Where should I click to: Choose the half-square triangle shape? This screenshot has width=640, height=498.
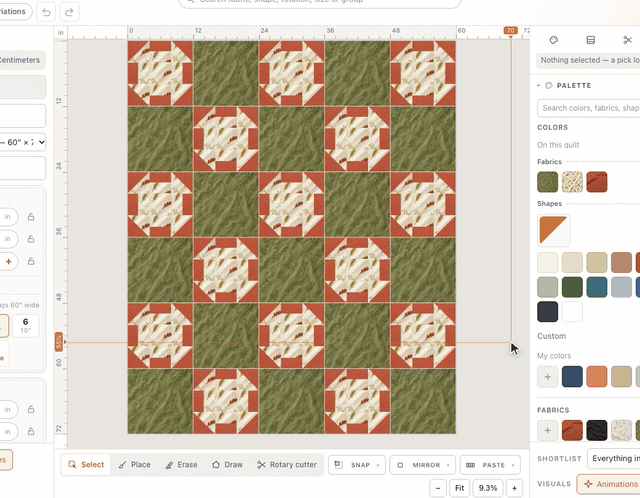tap(553, 230)
